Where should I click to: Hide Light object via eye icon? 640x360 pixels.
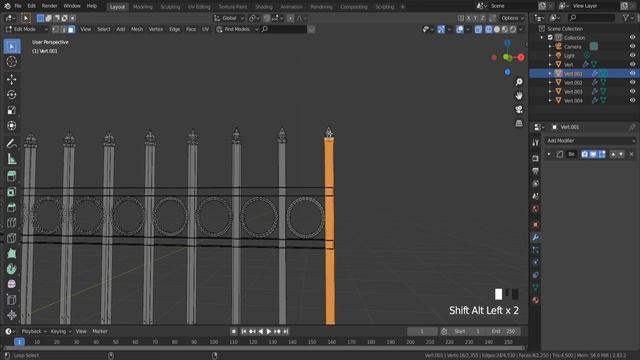[x=632, y=56]
